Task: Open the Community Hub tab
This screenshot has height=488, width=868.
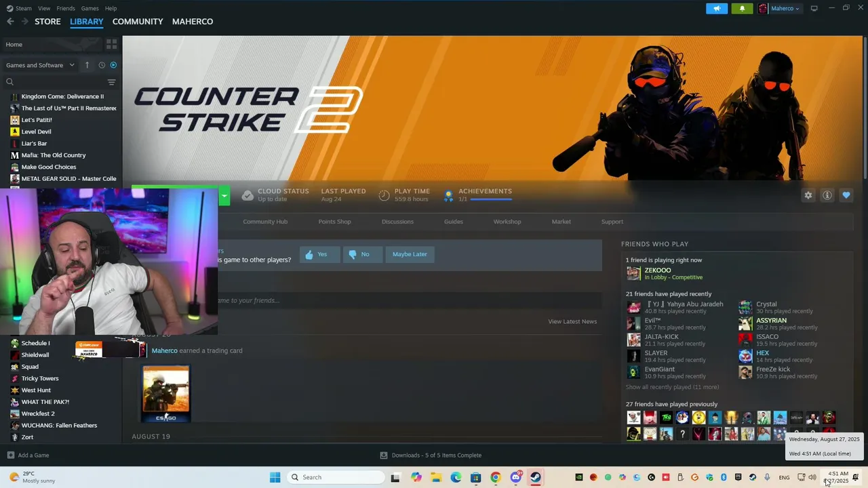Action: [265, 222]
